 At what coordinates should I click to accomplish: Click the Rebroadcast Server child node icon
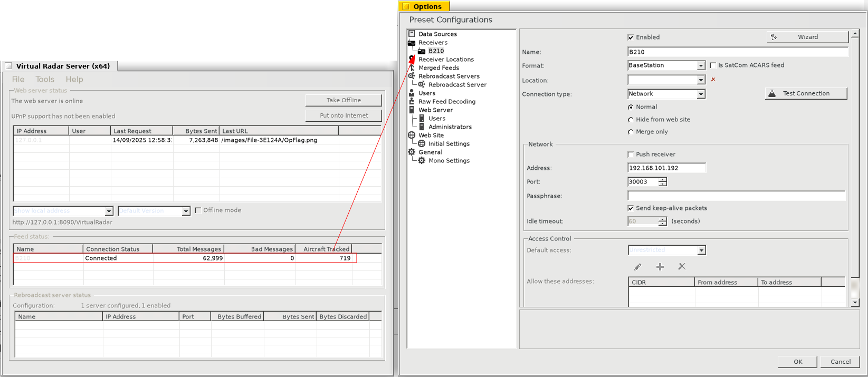point(422,84)
